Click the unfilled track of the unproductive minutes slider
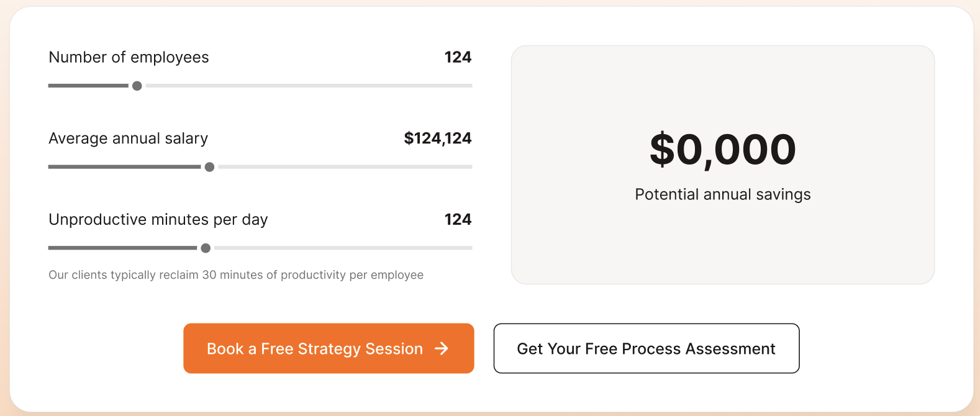This screenshot has width=980, height=416. [343, 248]
